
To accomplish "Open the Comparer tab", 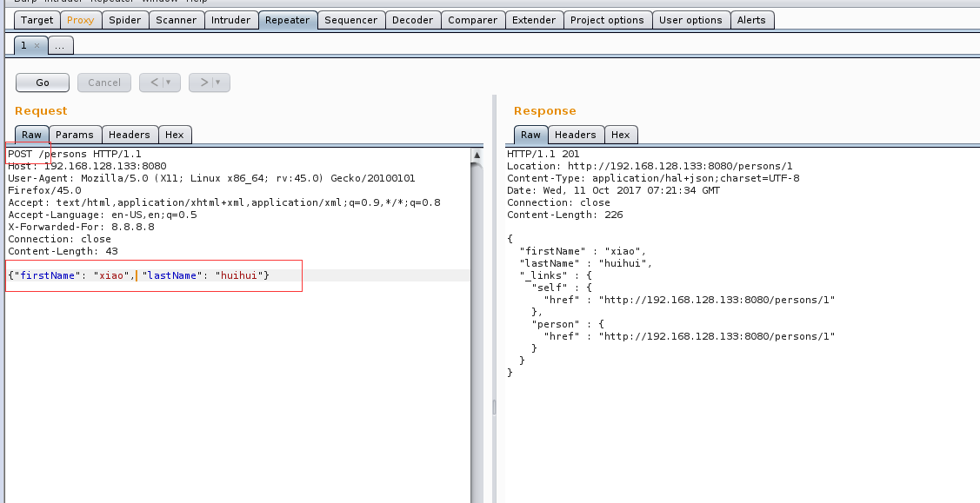I will pyautogui.click(x=472, y=19).
